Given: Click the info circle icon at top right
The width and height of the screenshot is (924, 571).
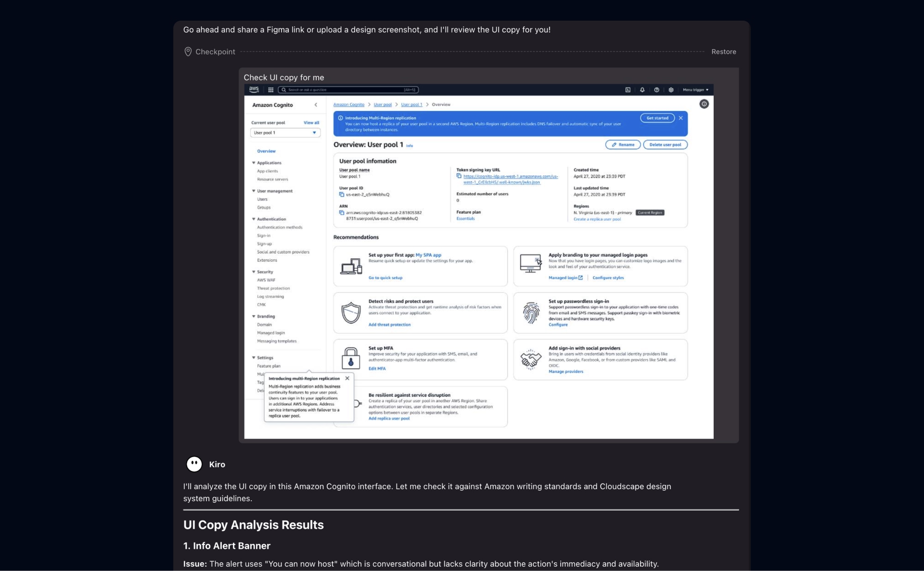Looking at the screenshot, I should click(x=704, y=104).
